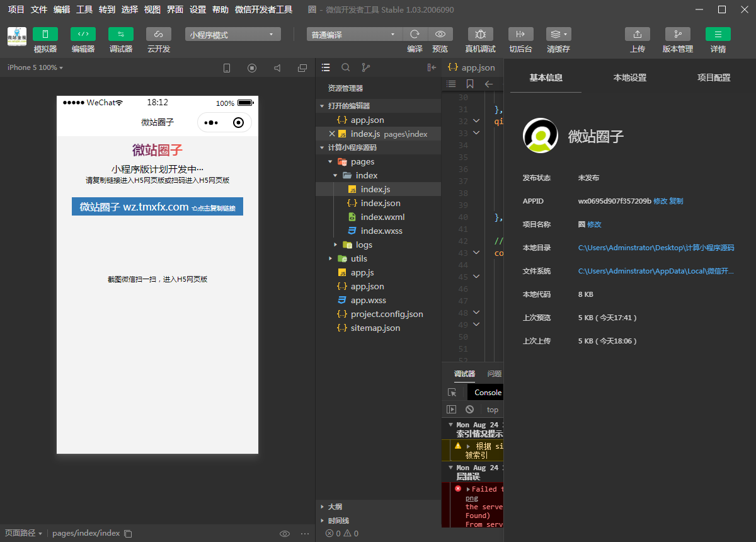Open the iPhone 5 100% device dropdown
Image resolution: width=756 pixels, height=542 pixels.
point(35,67)
